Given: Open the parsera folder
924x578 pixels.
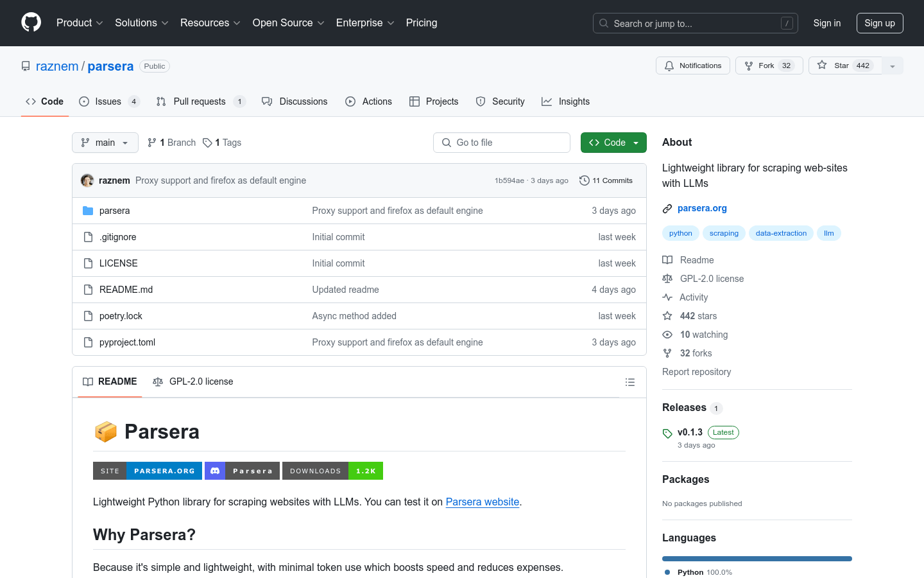Looking at the screenshot, I should coord(114,211).
